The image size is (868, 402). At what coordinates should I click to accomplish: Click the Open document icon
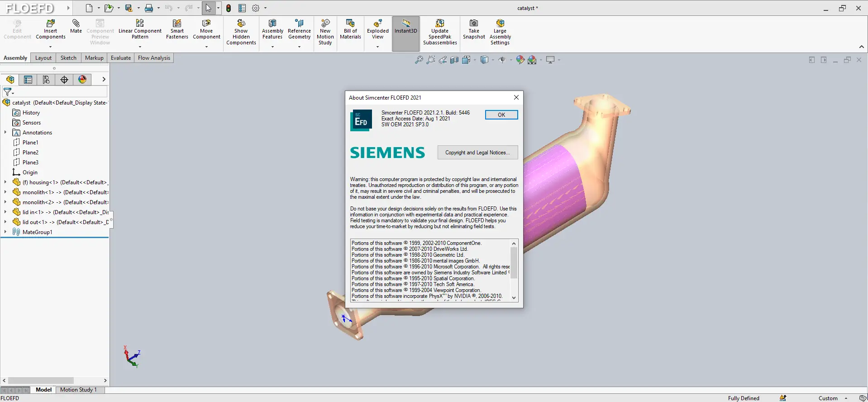tap(109, 8)
